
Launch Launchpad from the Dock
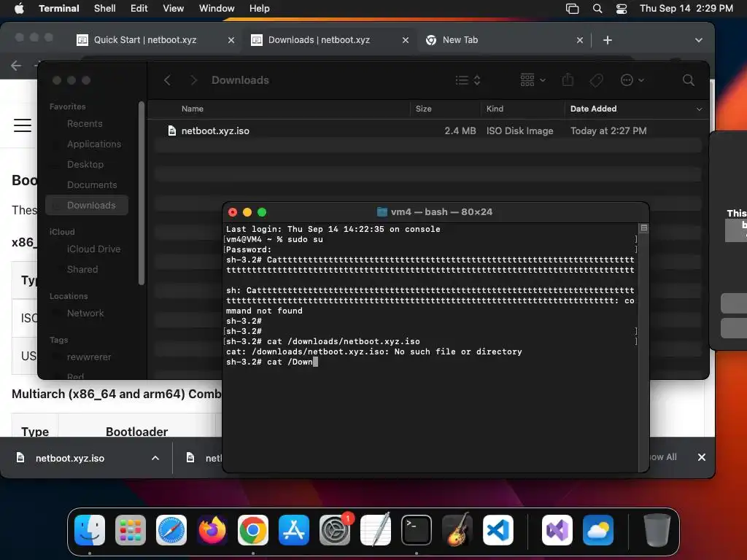point(131,530)
